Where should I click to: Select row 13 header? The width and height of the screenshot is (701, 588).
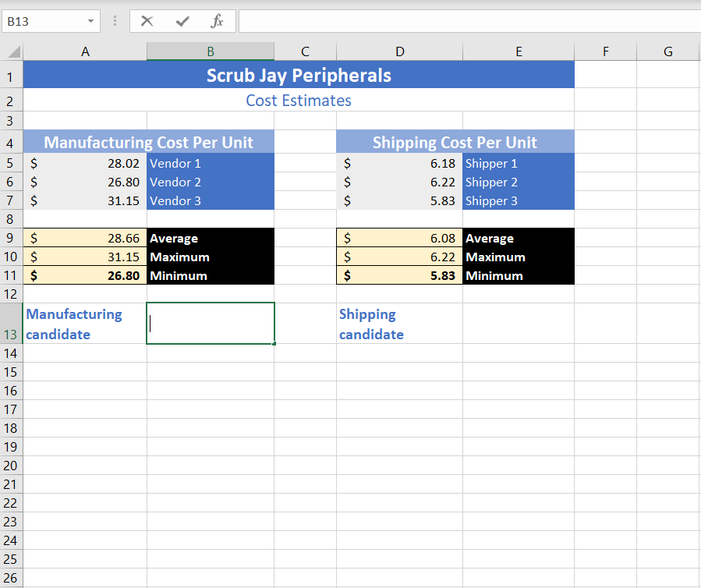coord(11,324)
